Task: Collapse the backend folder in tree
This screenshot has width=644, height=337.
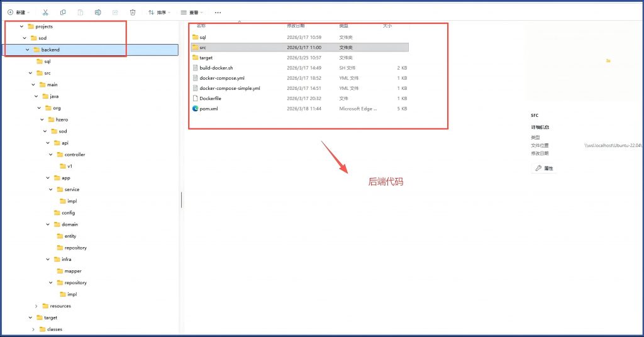Action: tap(28, 50)
